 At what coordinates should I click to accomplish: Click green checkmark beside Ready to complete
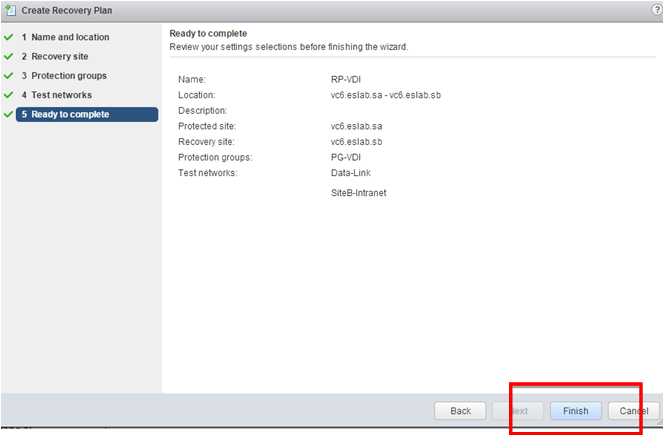(8, 114)
